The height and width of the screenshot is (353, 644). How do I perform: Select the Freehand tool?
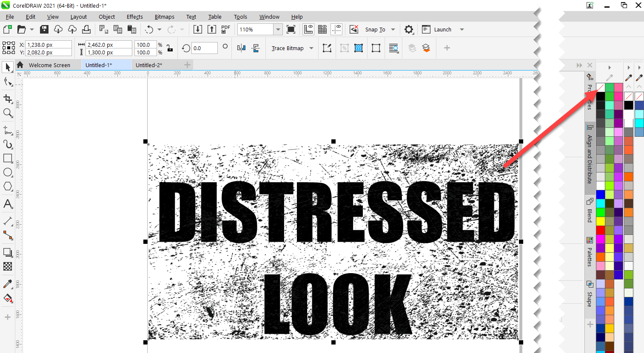pyautogui.click(x=8, y=130)
